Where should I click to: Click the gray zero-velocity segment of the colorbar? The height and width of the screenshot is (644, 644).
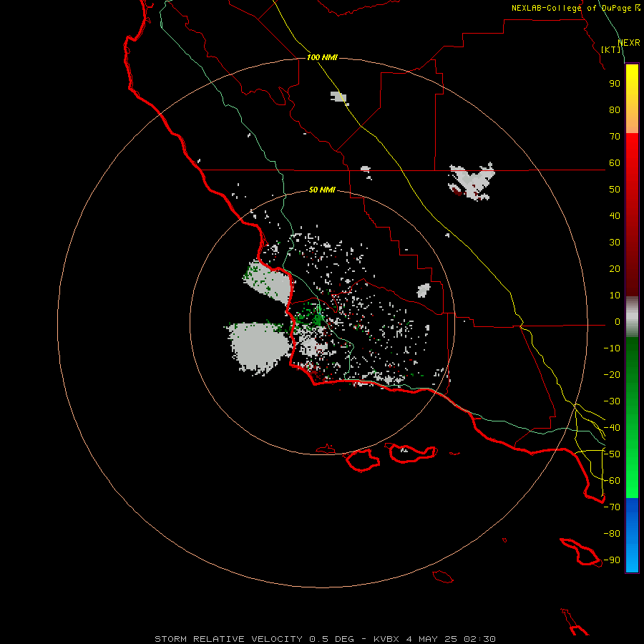[632, 317]
